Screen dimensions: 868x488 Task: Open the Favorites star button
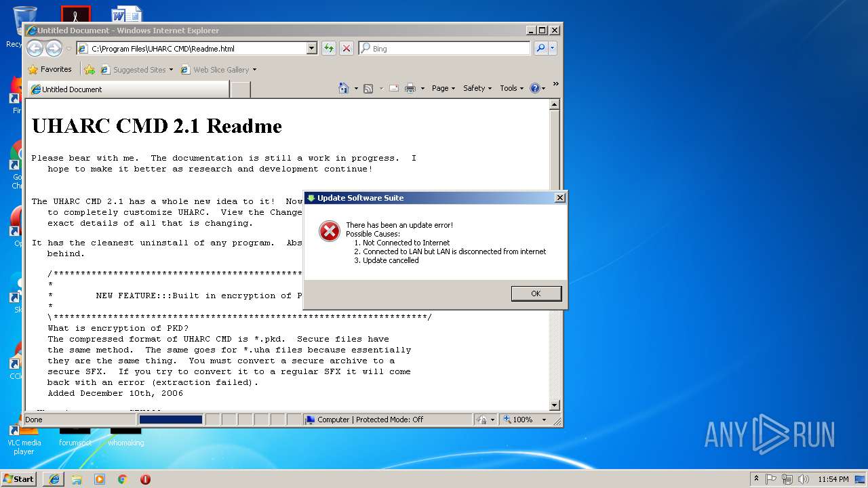pyautogui.click(x=50, y=69)
